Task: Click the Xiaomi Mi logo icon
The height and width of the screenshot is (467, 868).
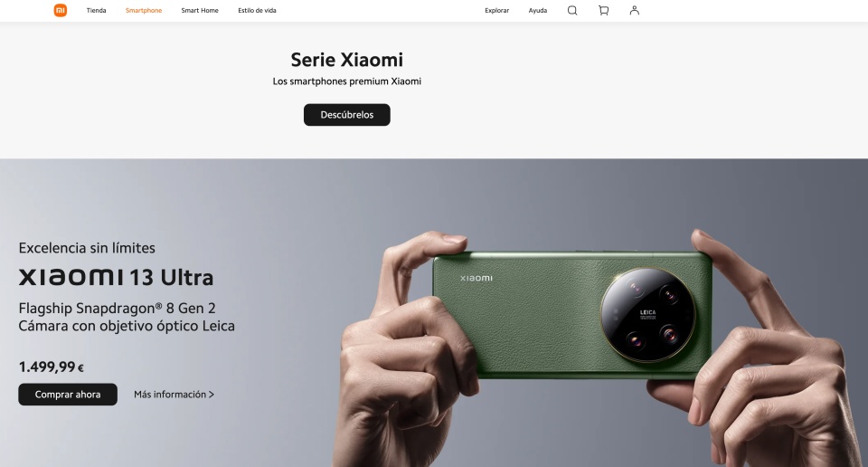Action: 61,10
